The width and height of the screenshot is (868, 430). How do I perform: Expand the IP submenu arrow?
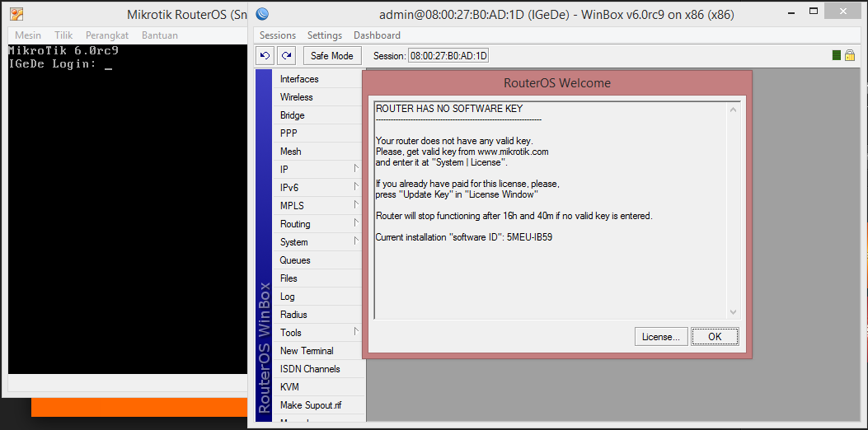(356, 168)
